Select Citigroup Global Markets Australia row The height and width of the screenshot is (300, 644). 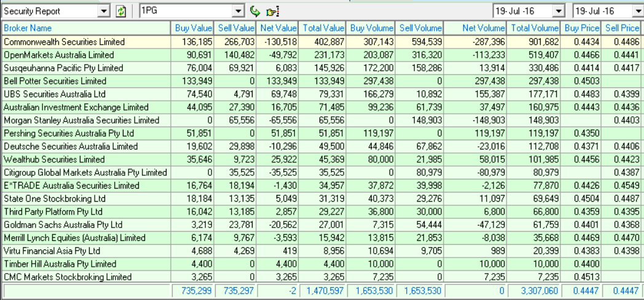(x=322, y=173)
